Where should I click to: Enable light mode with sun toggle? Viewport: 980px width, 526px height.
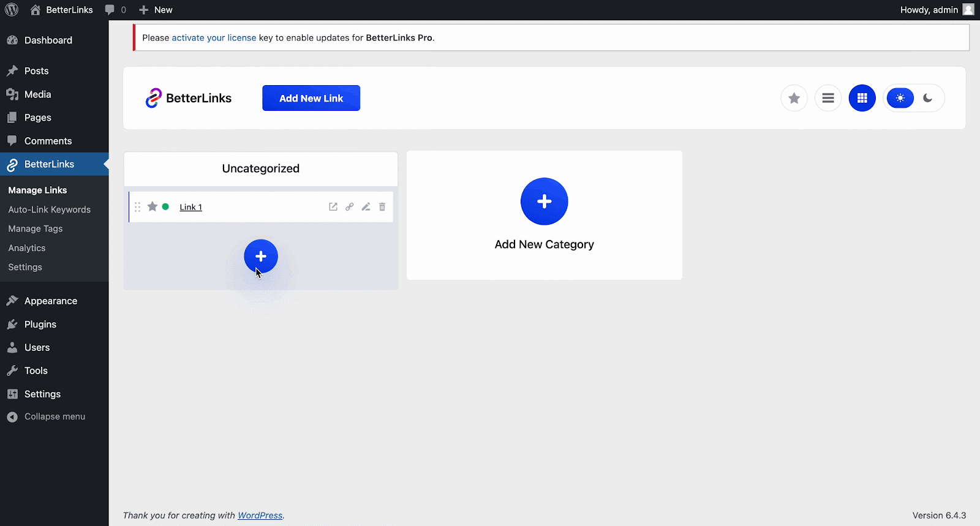coord(900,98)
